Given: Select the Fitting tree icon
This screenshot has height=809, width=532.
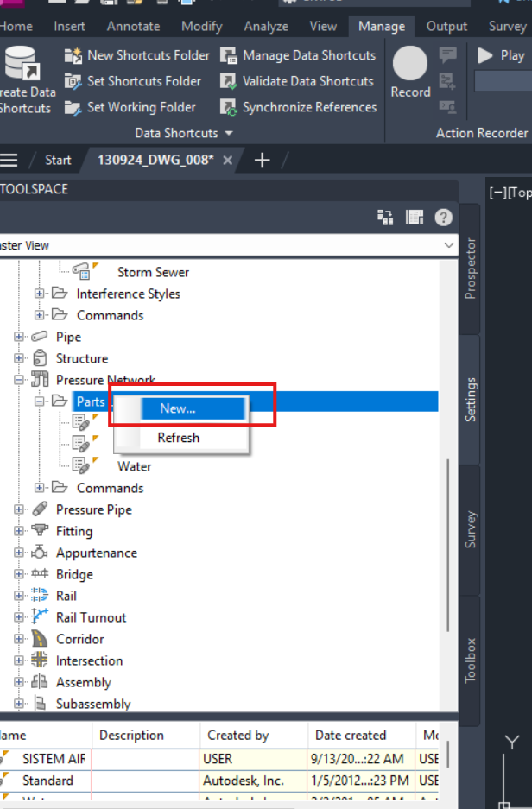Looking at the screenshot, I should 40,531.
